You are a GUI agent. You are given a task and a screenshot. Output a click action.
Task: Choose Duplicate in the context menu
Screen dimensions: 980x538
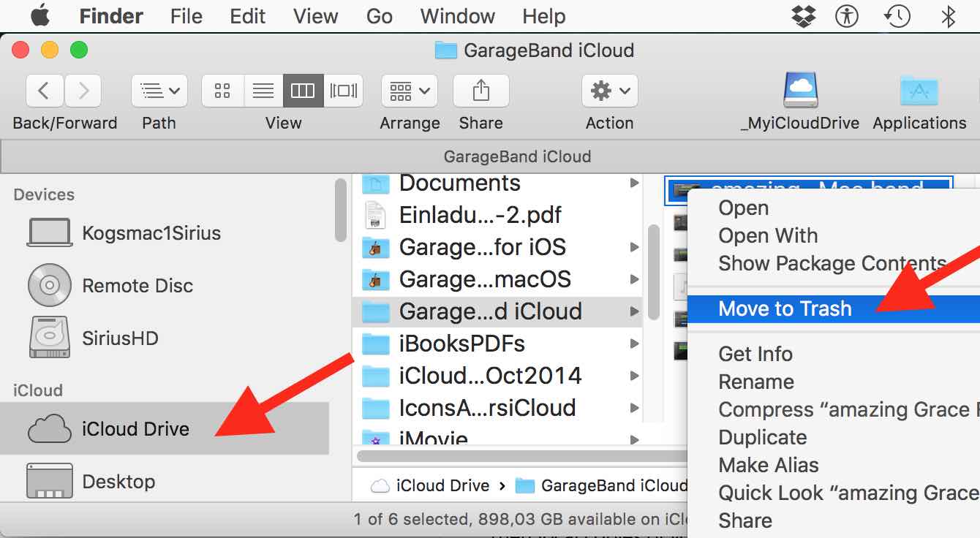tap(834, 437)
